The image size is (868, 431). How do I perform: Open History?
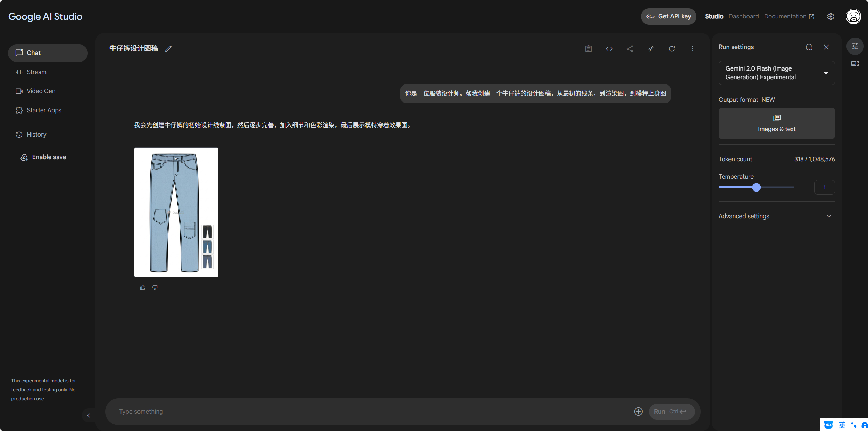(x=48, y=135)
